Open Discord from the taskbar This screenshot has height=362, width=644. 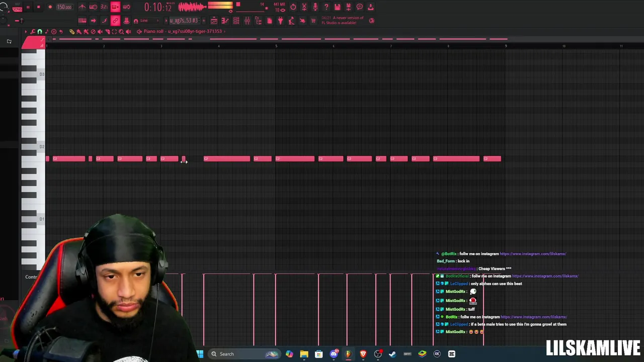(334, 354)
